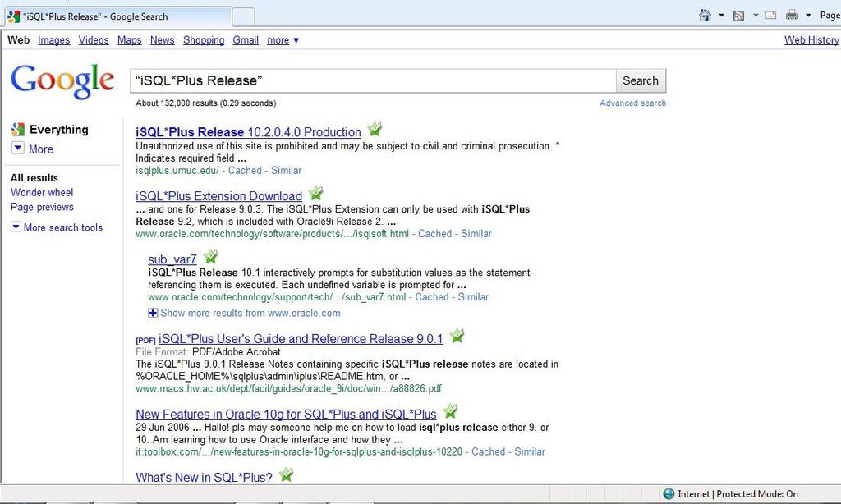
Task: Open Cached link for it.toolbox.com result
Action: point(488,452)
